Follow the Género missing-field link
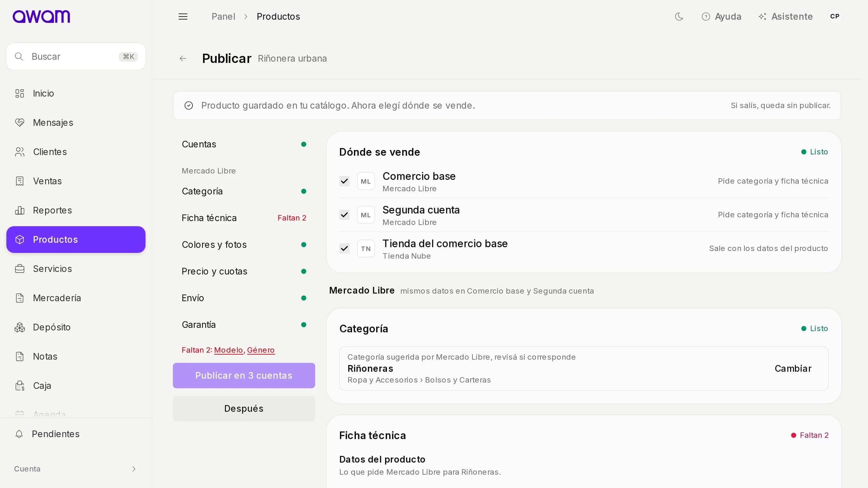Image resolution: width=868 pixels, height=488 pixels. (261, 350)
